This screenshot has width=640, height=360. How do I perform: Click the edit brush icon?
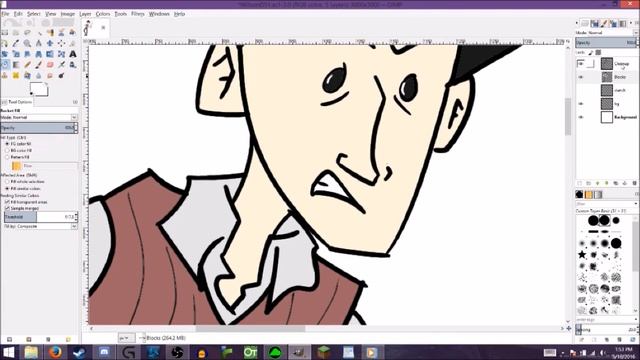coord(582,340)
